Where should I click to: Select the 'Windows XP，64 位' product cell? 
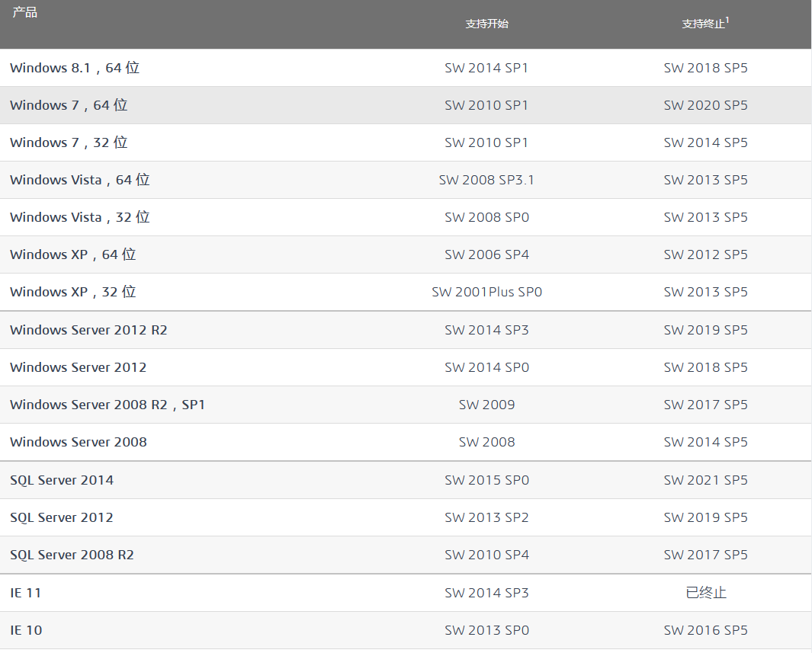(73, 254)
